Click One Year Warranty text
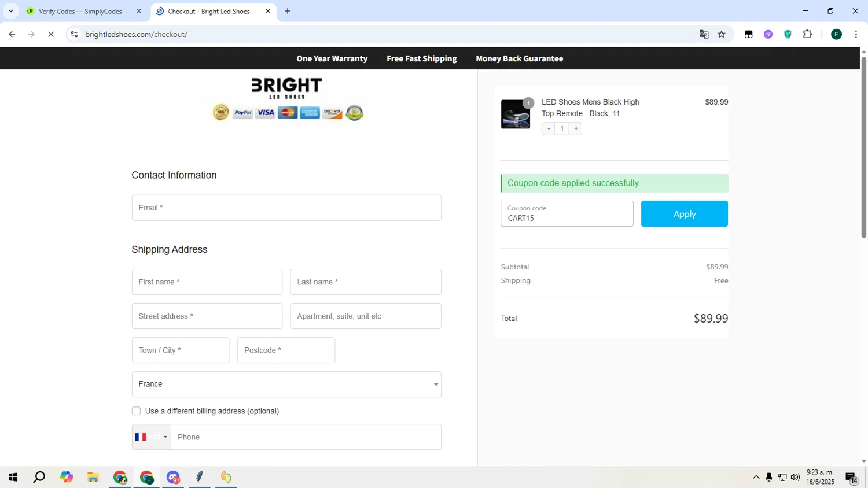 tap(332, 58)
